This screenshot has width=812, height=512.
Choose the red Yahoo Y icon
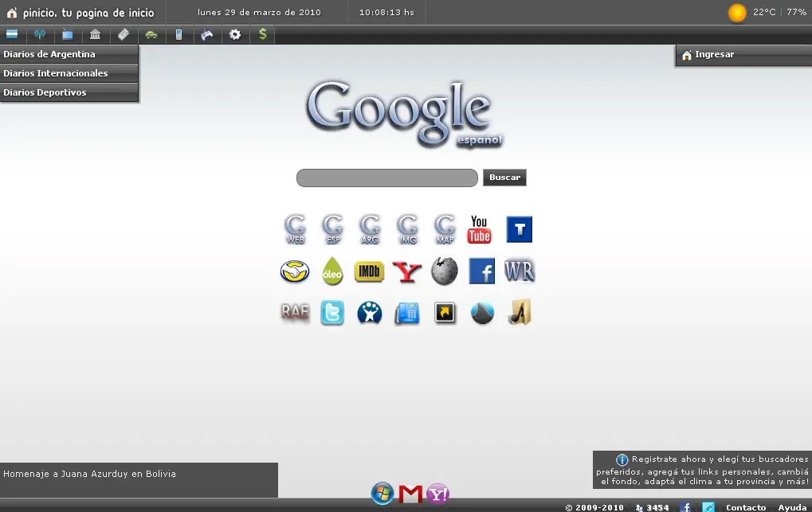[407, 272]
